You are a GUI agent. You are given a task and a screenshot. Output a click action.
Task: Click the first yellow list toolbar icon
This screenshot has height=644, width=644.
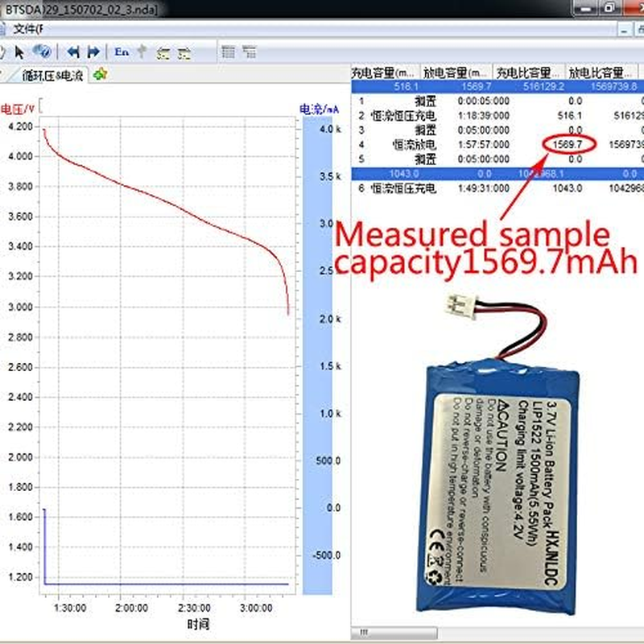click(163, 52)
